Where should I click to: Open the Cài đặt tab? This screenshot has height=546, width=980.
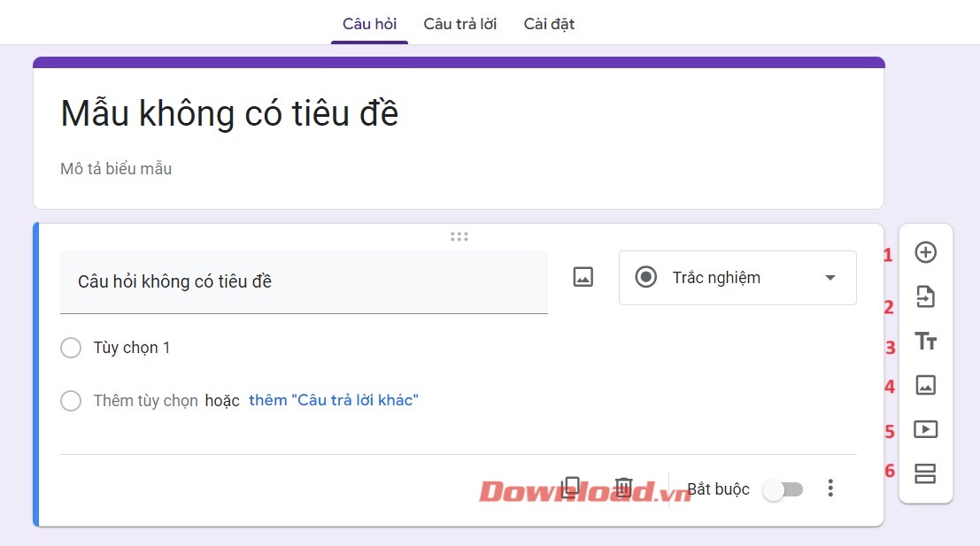click(x=549, y=24)
